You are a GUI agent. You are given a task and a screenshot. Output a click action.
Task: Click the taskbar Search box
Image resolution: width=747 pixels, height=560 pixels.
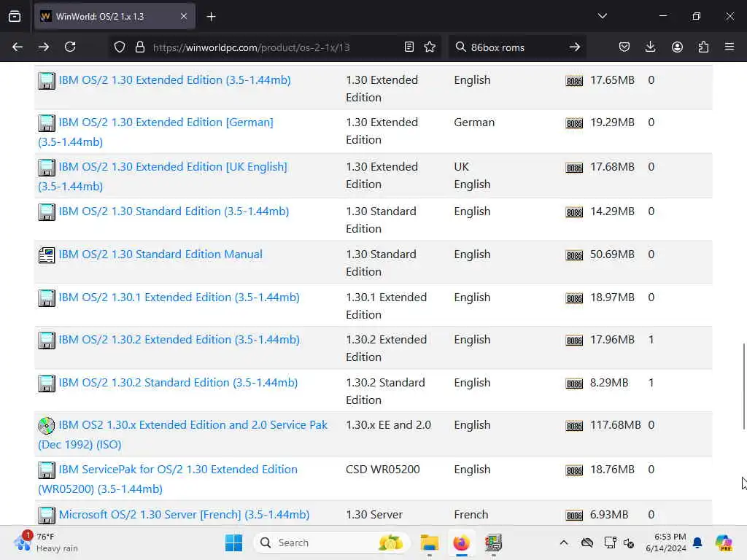tap(332, 542)
